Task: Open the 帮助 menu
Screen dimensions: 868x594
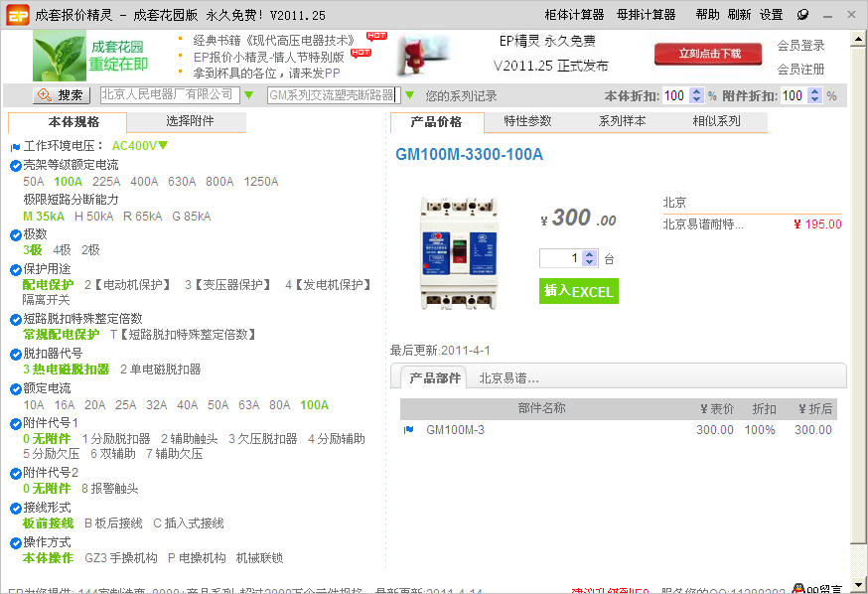Action: coord(707,15)
